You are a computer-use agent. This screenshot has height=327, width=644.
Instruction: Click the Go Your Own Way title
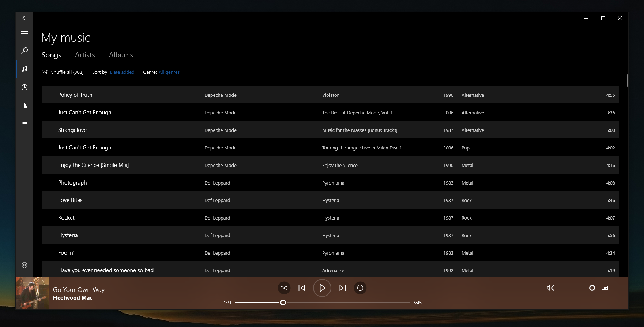(79, 290)
